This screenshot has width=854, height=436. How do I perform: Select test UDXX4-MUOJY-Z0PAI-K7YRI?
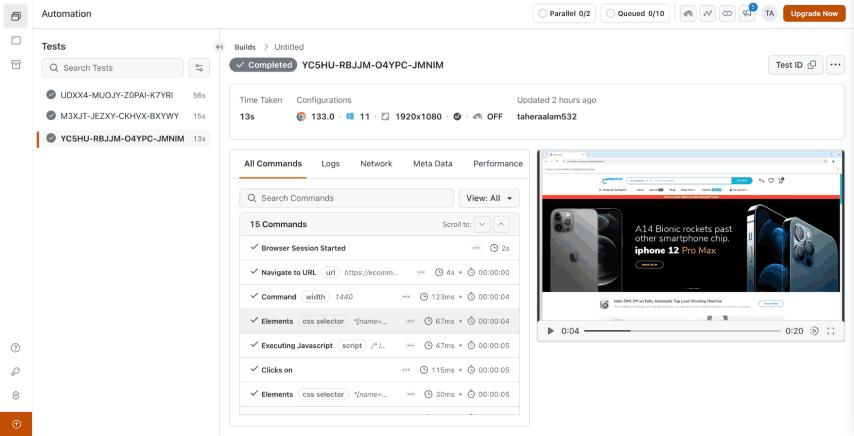123,95
